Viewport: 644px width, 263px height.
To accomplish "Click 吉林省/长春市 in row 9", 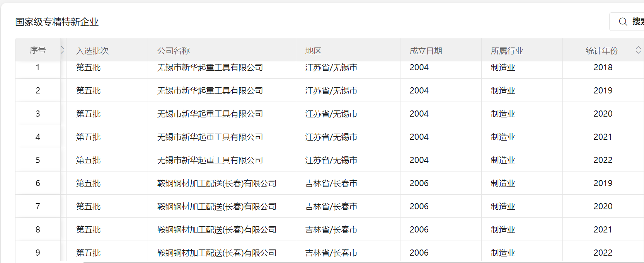I will pyautogui.click(x=331, y=253).
